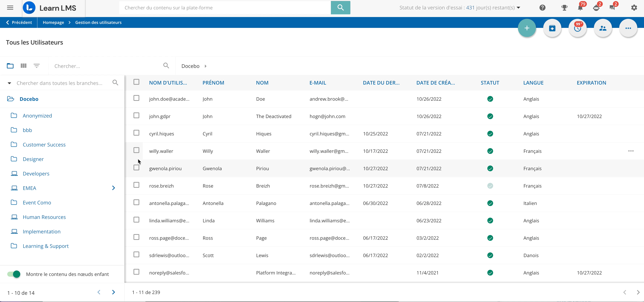Open the Homepage breadcrumb link
This screenshot has width=644, height=302.
(x=53, y=22)
